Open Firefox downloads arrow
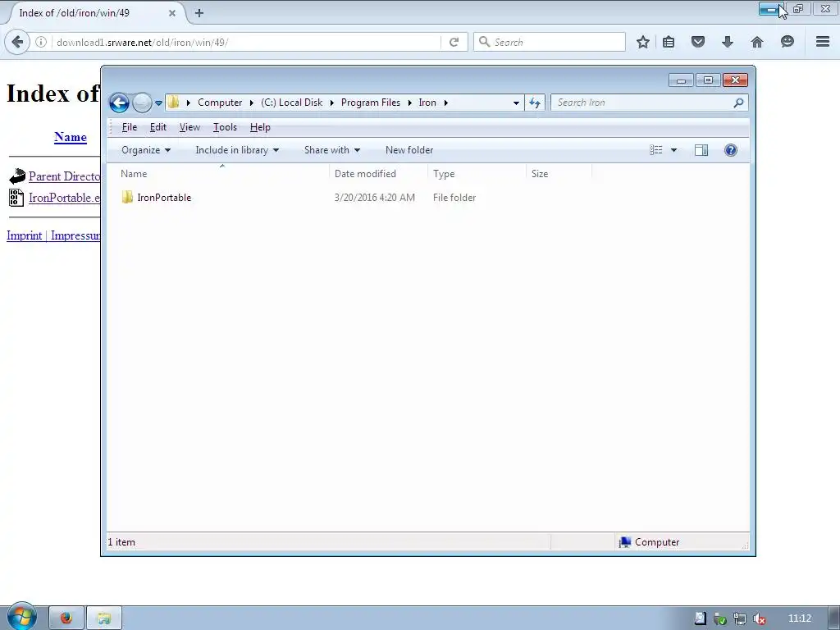 click(727, 42)
